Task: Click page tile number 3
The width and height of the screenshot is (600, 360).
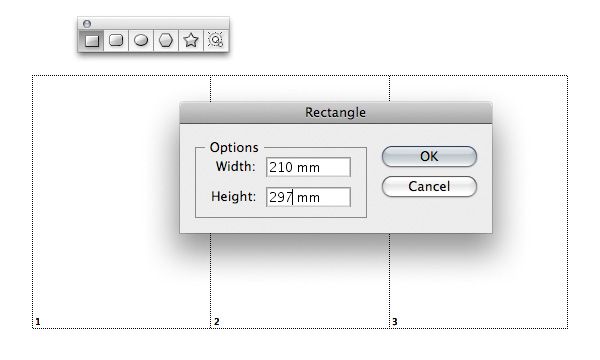Action: coord(395,322)
